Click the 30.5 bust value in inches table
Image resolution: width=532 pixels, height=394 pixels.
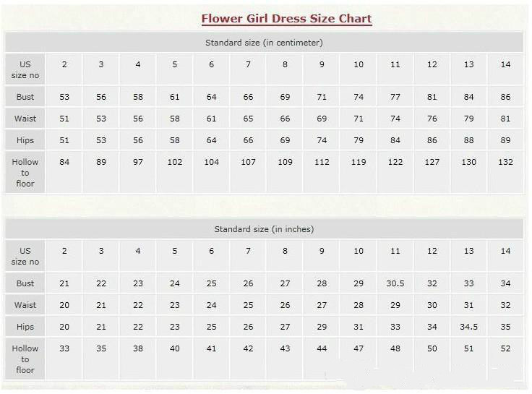tap(395, 283)
